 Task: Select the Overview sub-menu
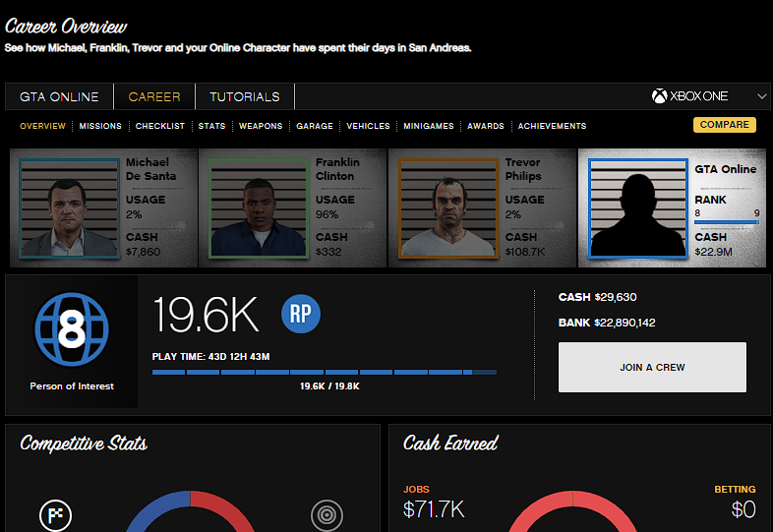pyautogui.click(x=42, y=126)
